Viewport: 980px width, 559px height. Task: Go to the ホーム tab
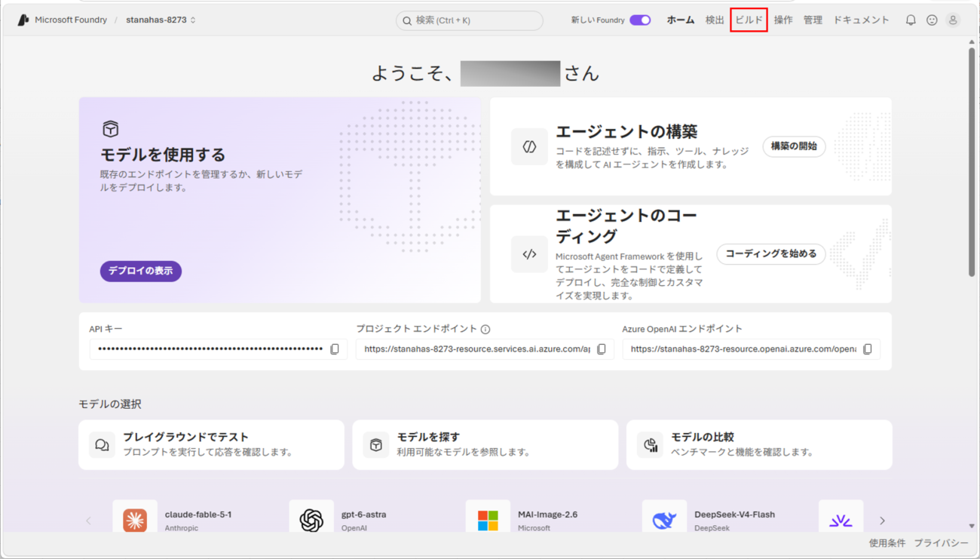(x=681, y=20)
